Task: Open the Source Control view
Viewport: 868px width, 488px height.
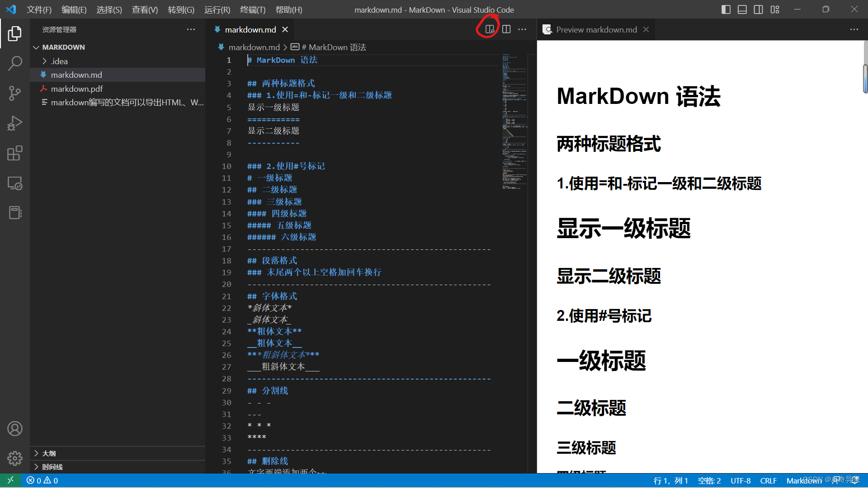Action: click(15, 93)
